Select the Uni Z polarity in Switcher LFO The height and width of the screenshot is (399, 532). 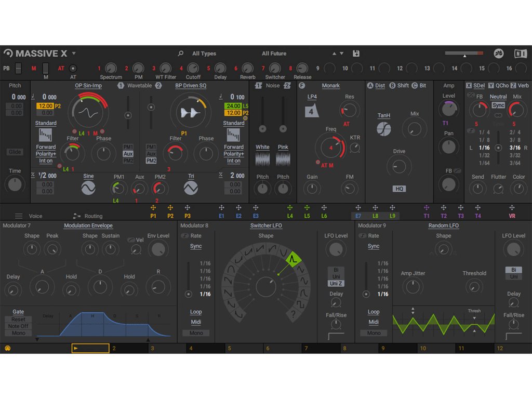pyautogui.click(x=336, y=283)
